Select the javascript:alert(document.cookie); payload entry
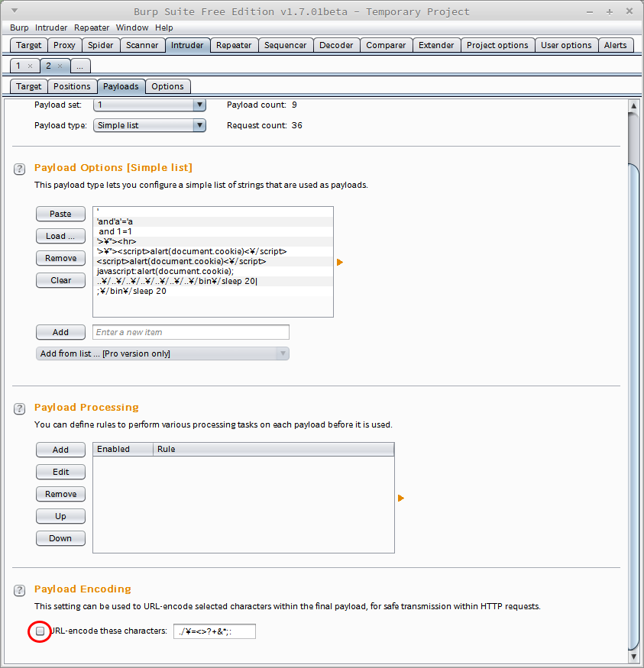The height and width of the screenshot is (668, 644). 165,271
